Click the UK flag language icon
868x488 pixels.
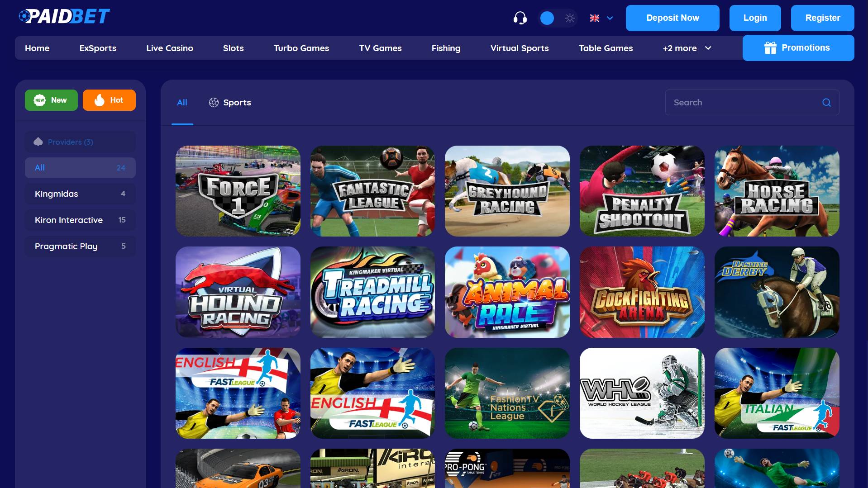tap(595, 18)
